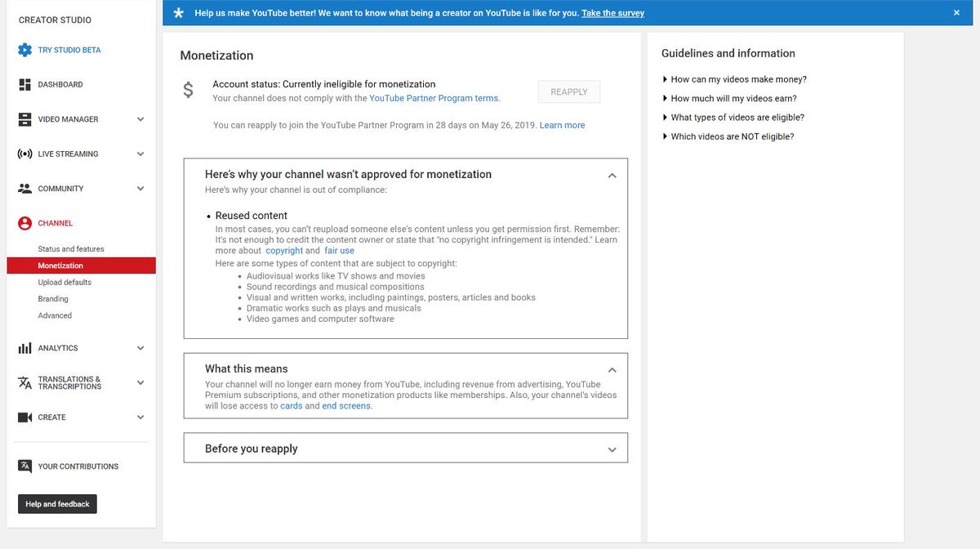The width and height of the screenshot is (980, 549).
Task: Click the dollar sign account status icon
Action: pos(188,91)
